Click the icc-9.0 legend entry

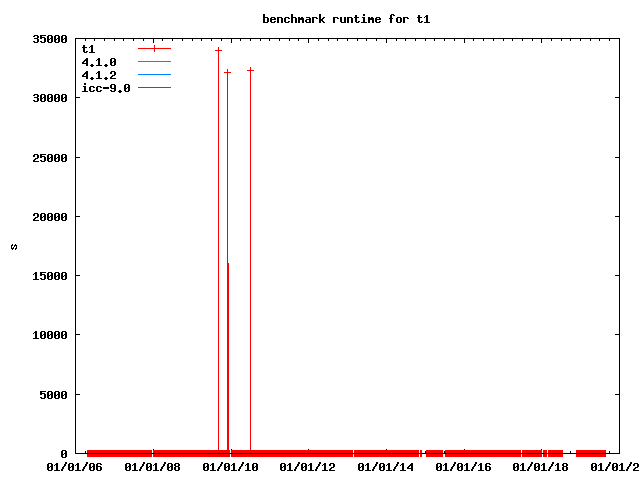click(x=105, y=88)
